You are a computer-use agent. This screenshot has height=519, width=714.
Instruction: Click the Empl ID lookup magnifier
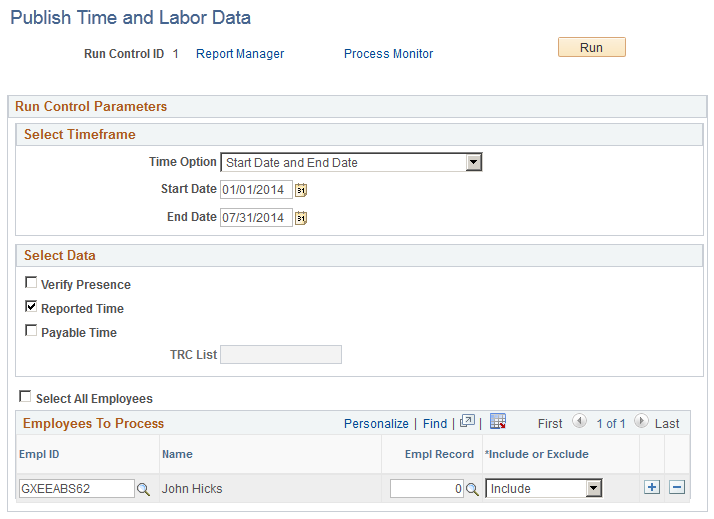click(143, 489)
